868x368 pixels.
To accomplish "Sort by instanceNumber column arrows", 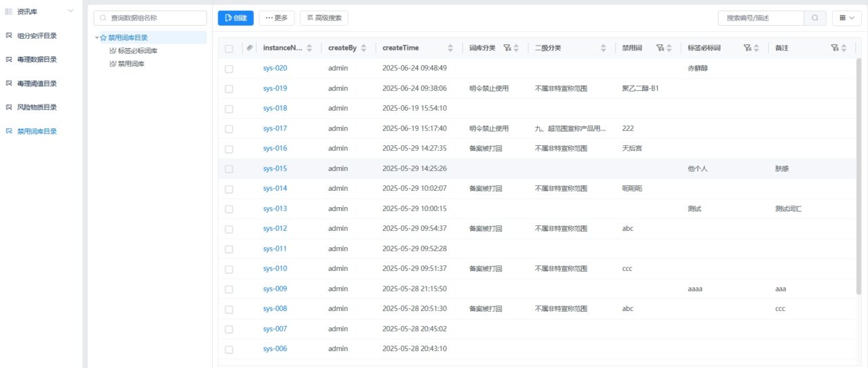I will tap(310, 48).
